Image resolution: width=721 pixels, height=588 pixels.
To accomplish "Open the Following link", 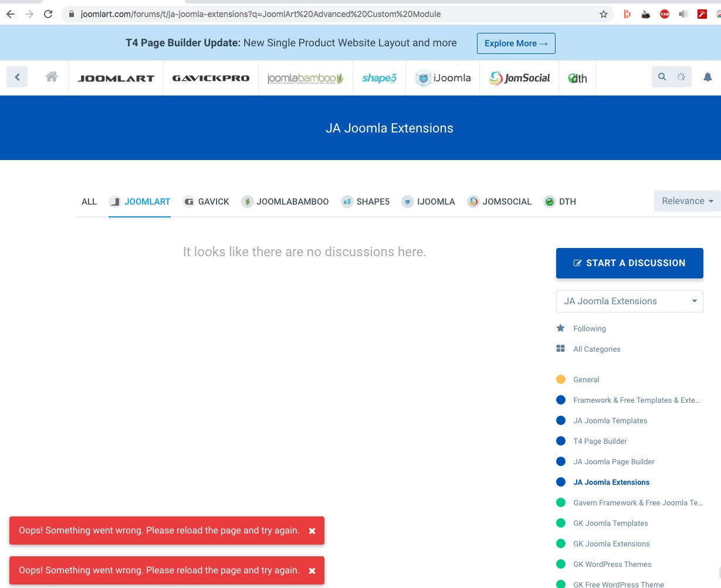I will tap(590, 329).
